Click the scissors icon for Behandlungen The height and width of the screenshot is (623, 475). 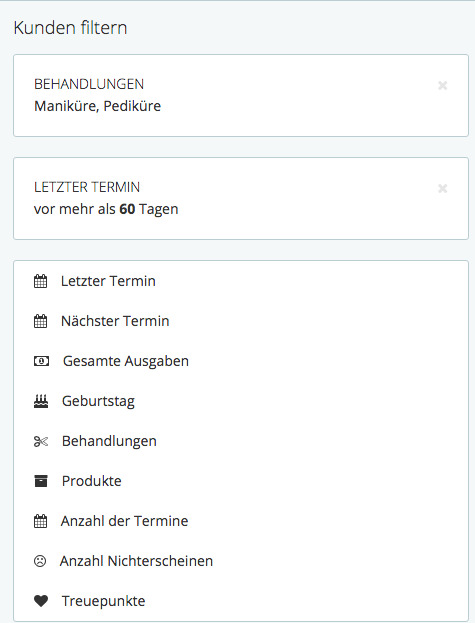coord(41,441)
